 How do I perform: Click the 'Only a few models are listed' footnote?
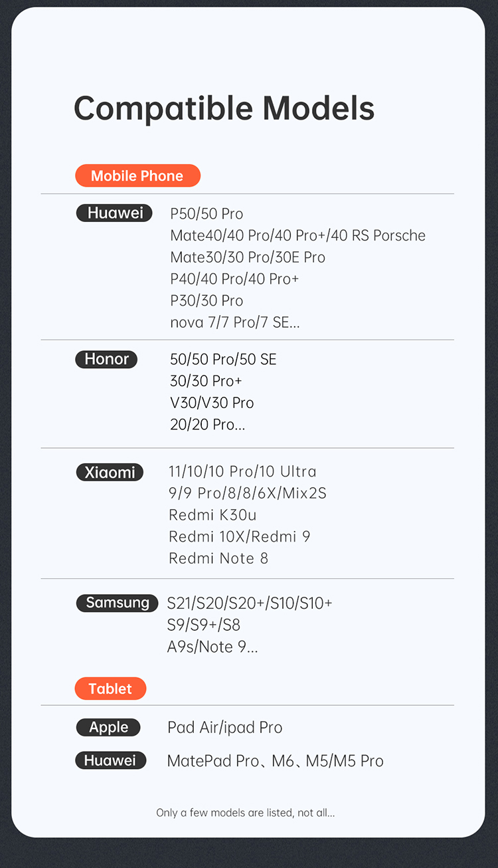(x=246, y=813)
